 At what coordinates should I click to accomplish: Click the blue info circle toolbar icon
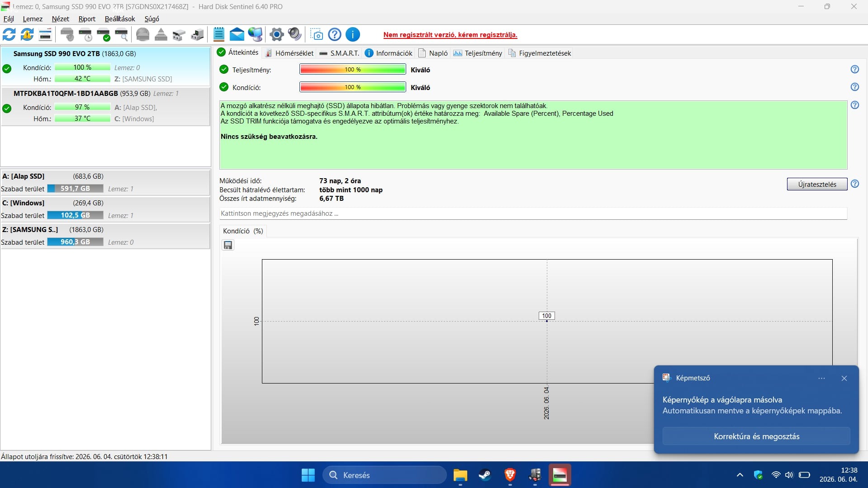click(x=353, y=34)
